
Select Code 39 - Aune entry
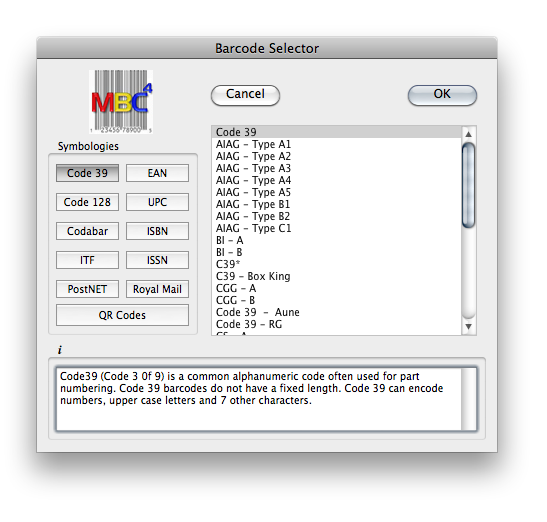tap(336, 312)
